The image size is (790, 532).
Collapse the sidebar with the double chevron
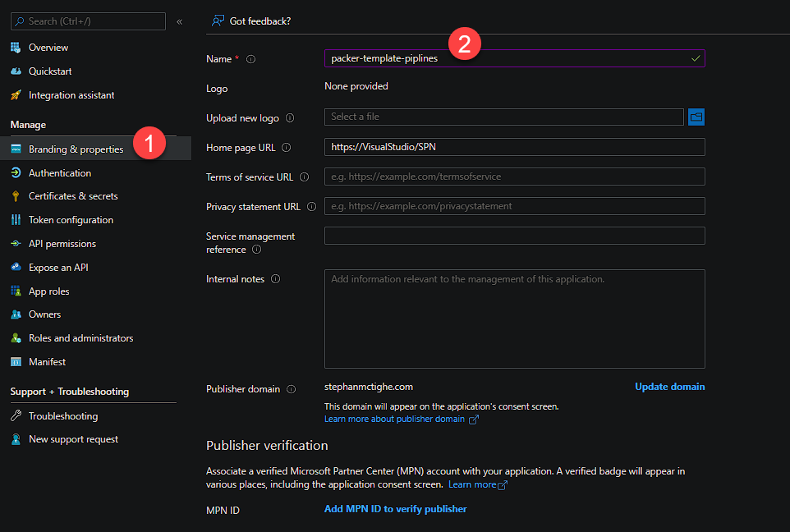(x=180, y=21)
